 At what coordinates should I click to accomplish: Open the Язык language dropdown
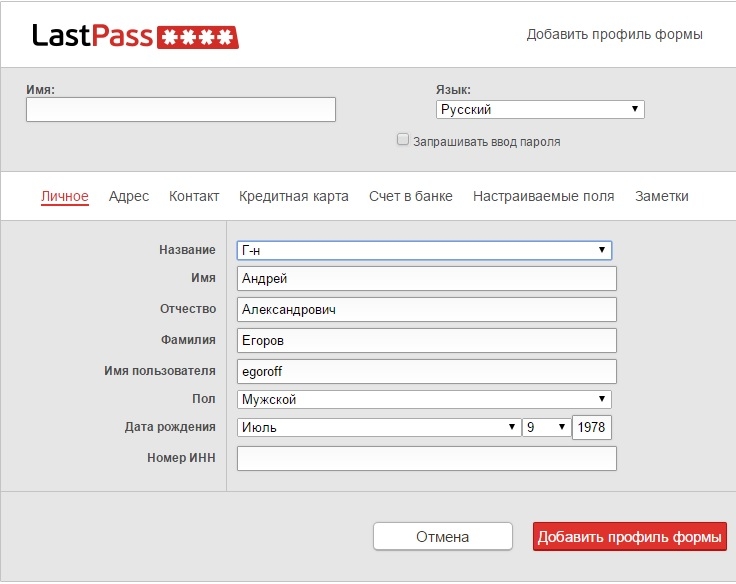point(540,109)
